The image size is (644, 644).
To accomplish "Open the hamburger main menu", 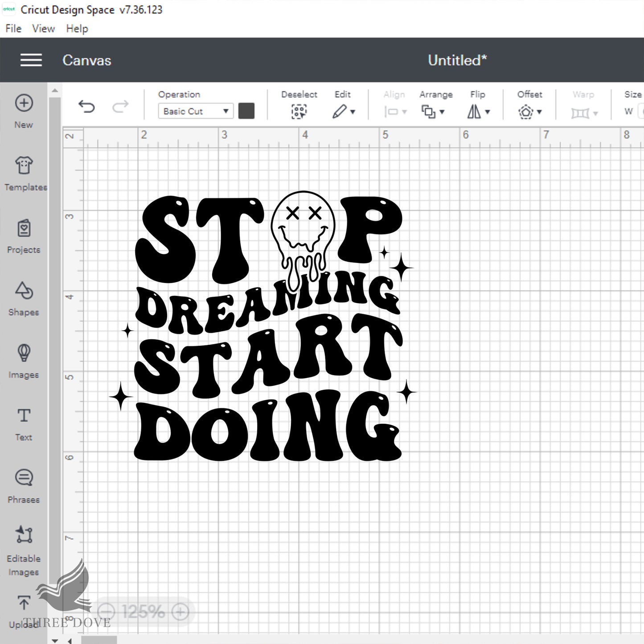I will 31,60.
